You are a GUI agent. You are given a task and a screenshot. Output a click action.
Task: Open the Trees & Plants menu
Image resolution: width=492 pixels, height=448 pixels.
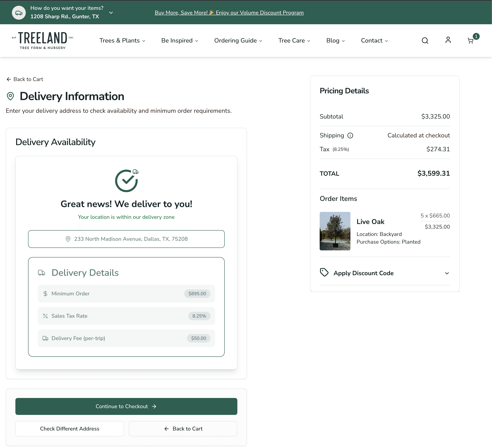(x=122, y=41)
